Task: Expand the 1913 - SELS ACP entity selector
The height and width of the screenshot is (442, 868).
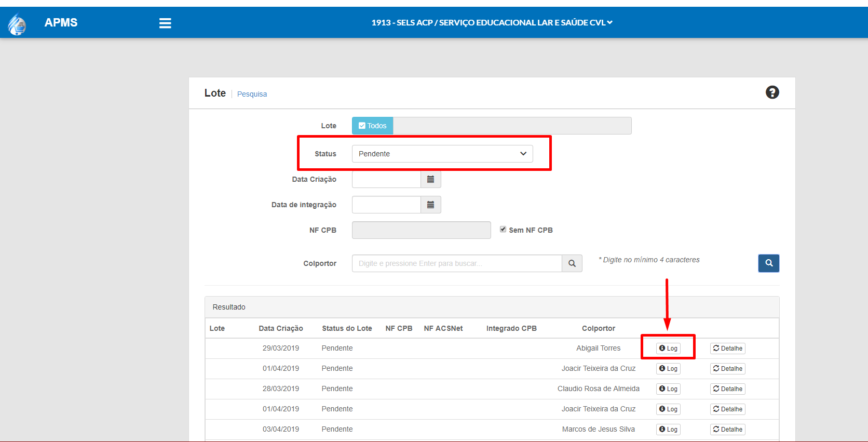Action: click(492, 22)
